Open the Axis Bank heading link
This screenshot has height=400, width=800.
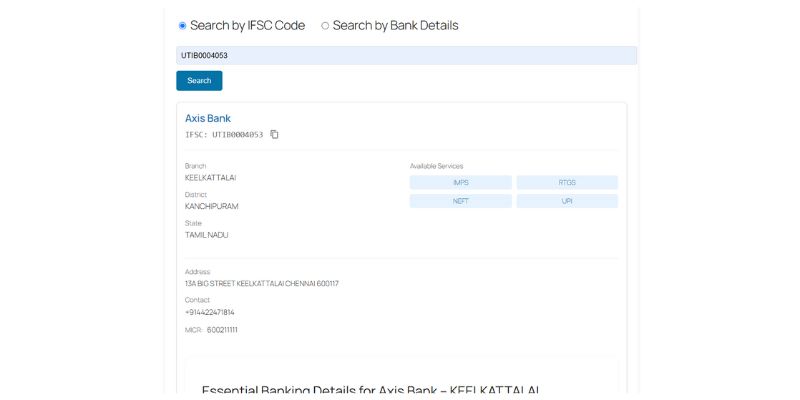pyautogui.click(x=208, y=118)
